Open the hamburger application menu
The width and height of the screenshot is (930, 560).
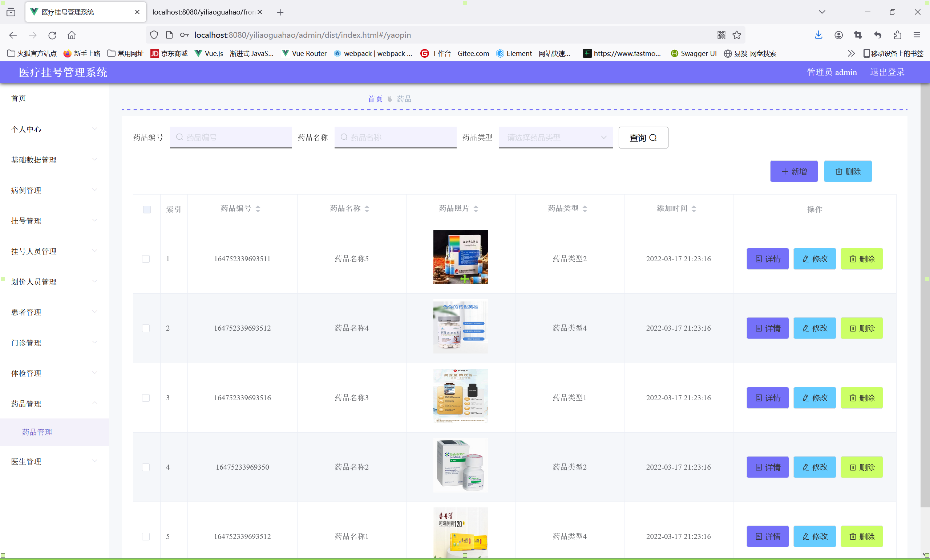point(917,35)
